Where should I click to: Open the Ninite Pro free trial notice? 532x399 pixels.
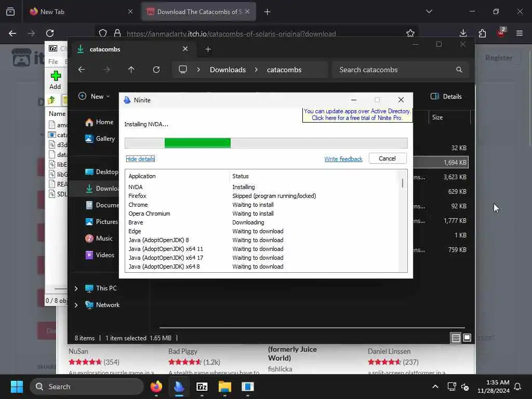pos(357,115)
